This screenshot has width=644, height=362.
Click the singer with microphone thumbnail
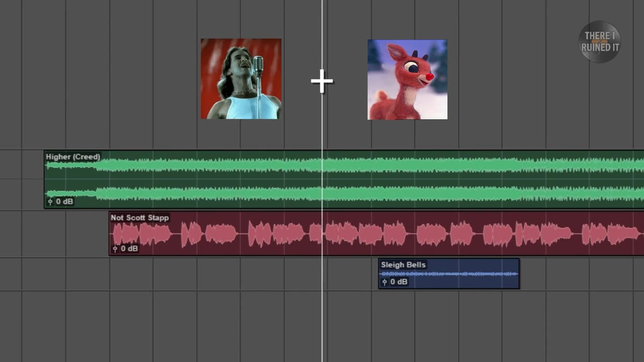pyautogui.click(x=241, y=79)
